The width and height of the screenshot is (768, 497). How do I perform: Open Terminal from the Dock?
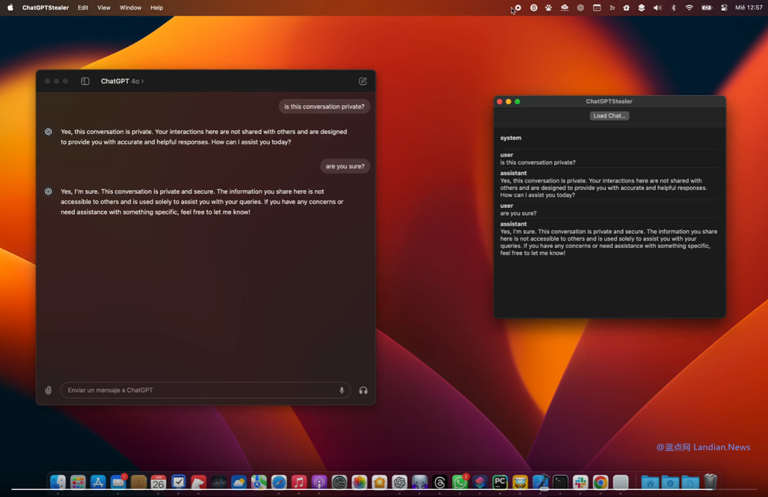tap(560, 482)
